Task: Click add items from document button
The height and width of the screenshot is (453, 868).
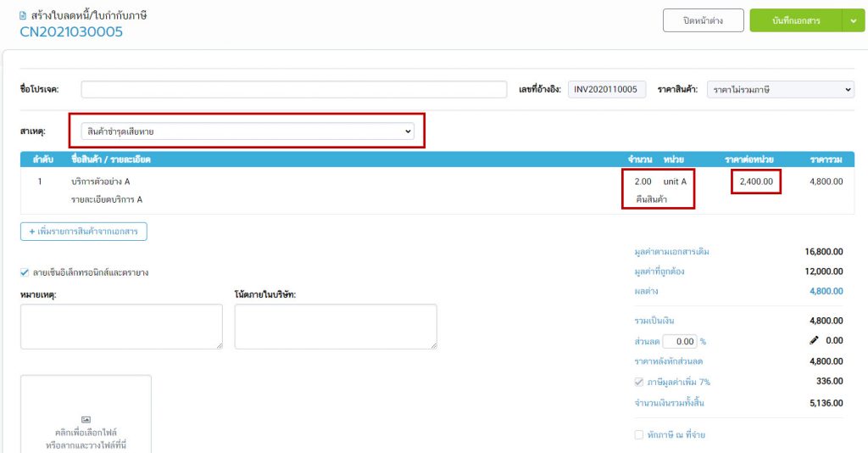Action: coord(84,231)
